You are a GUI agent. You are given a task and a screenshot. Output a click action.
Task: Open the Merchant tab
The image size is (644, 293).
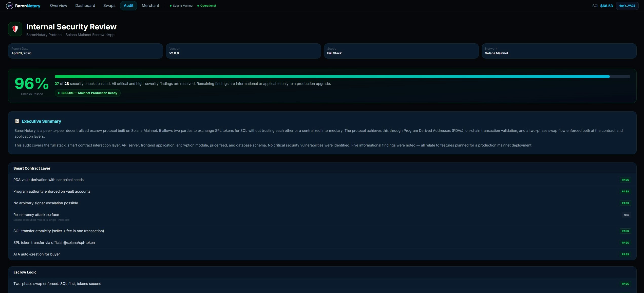pyautogui.click(x=150, y=6)
